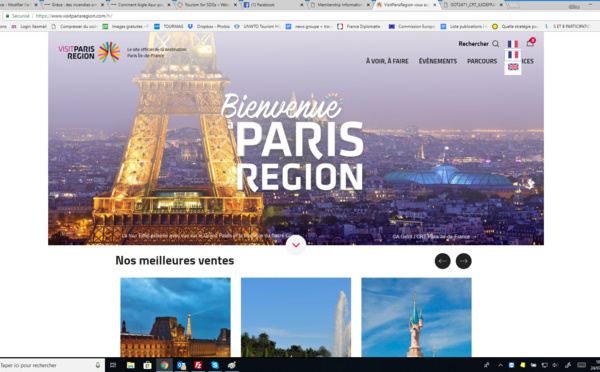Click the volume speaker tray icon
Viewport: 600px width, 372px height.
pyautogui.click(x=555, y=365)
